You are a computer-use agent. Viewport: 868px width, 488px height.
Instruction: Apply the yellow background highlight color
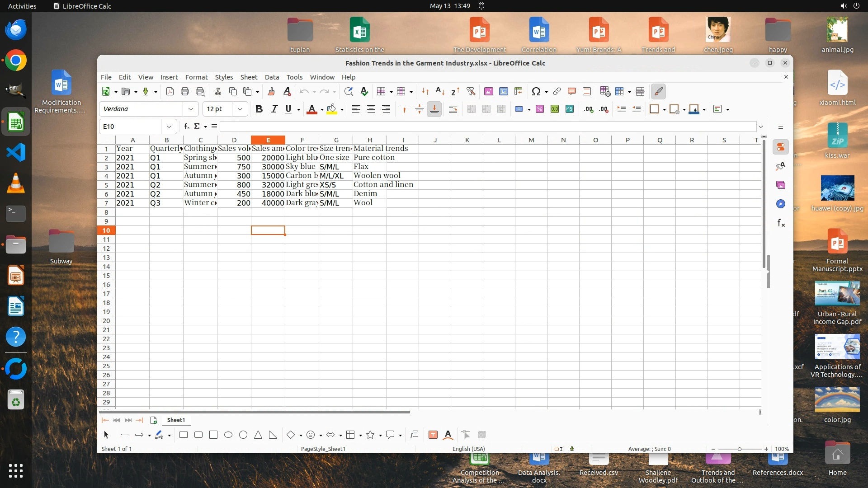[332, 109]
